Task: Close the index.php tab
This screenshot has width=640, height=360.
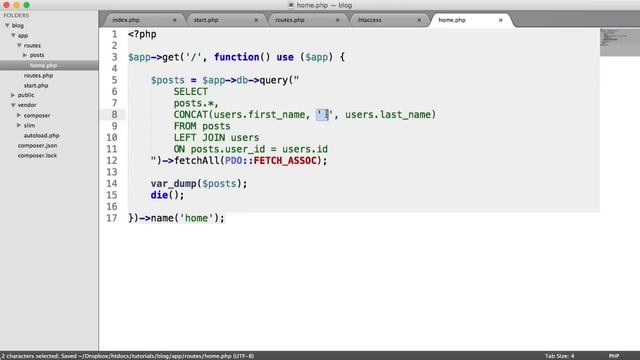Action: (174, 20)
